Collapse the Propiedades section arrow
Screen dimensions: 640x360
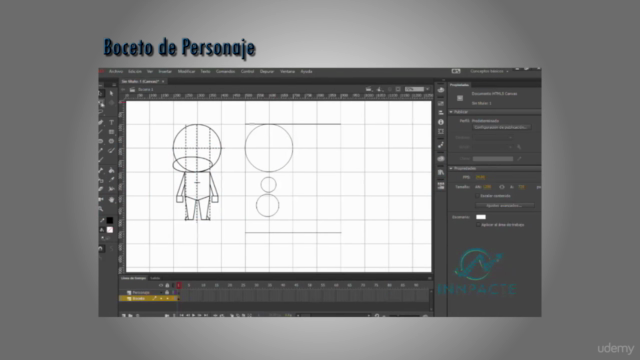tap(451, 168)
